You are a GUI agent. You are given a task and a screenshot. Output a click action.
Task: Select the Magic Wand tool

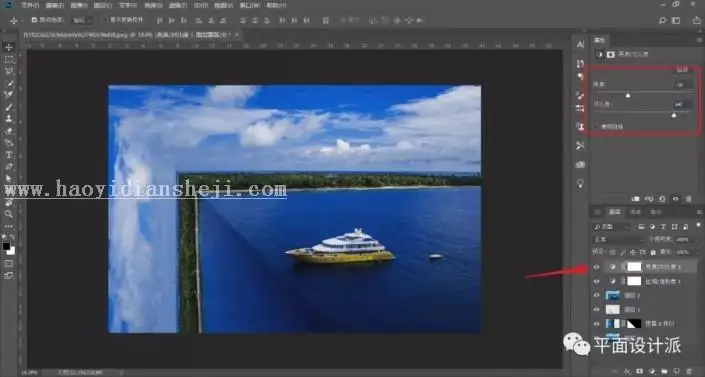click(9, 83)
